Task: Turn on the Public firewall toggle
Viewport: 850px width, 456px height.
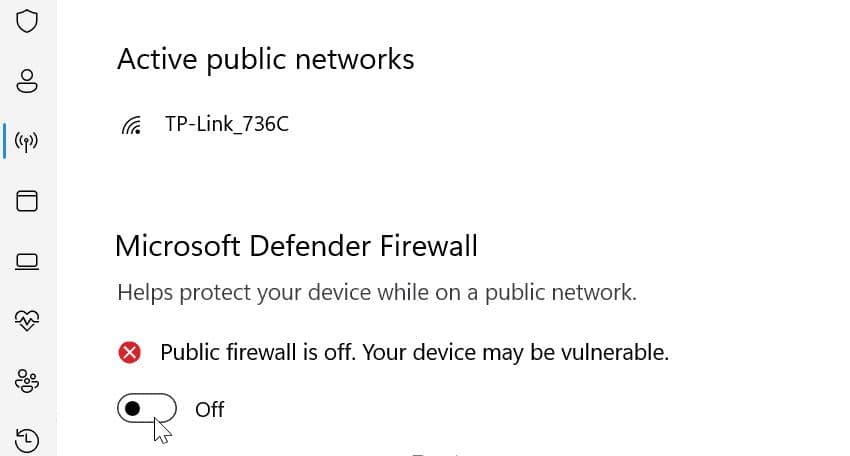Action: pyautogui.click(x=147, y=409)
